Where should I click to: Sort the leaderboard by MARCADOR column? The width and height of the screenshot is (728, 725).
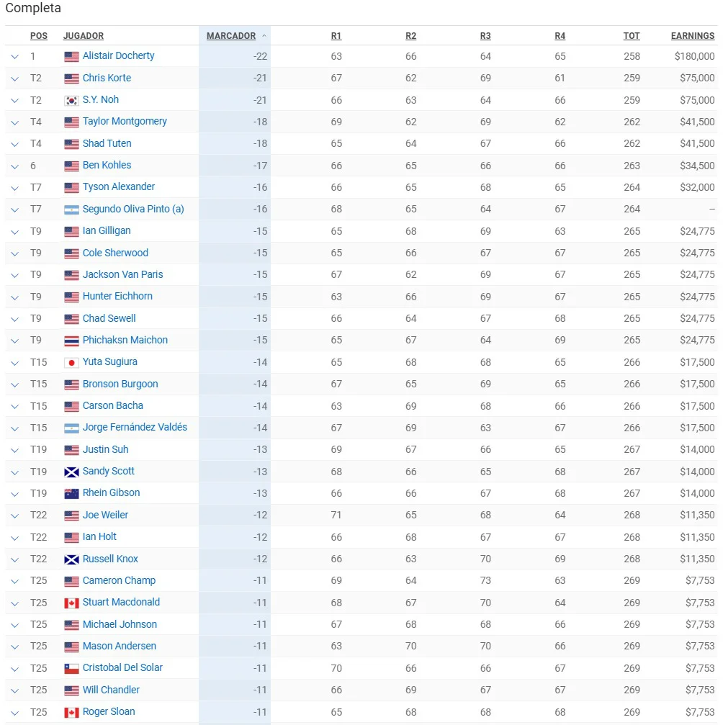coord(231,36)
